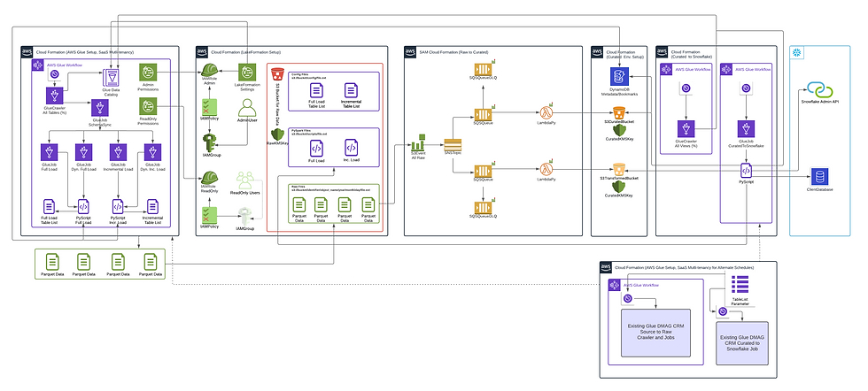Select the red S3 Bucket for Raw Data icon

(x=277, y=74)
